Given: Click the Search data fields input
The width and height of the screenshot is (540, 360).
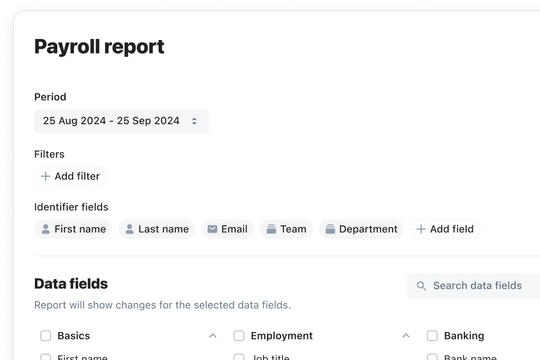Looking at the screenshot, I should [x=474, y=286].
